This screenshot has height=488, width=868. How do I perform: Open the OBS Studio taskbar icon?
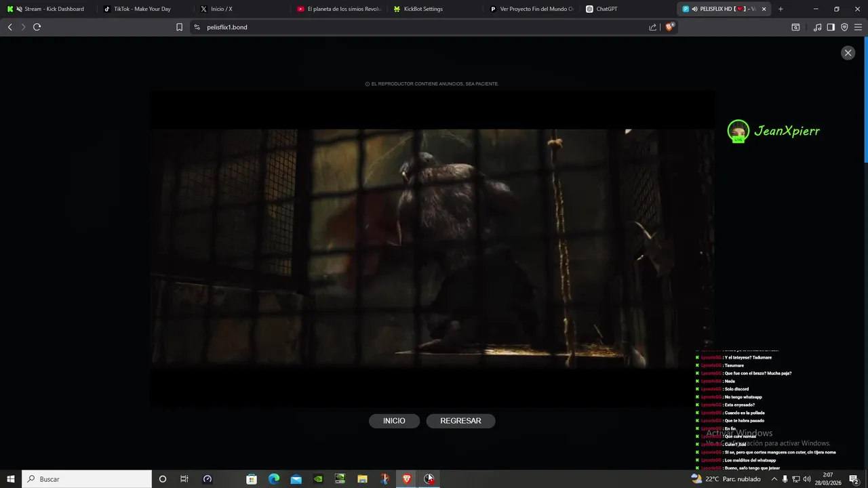429,479
